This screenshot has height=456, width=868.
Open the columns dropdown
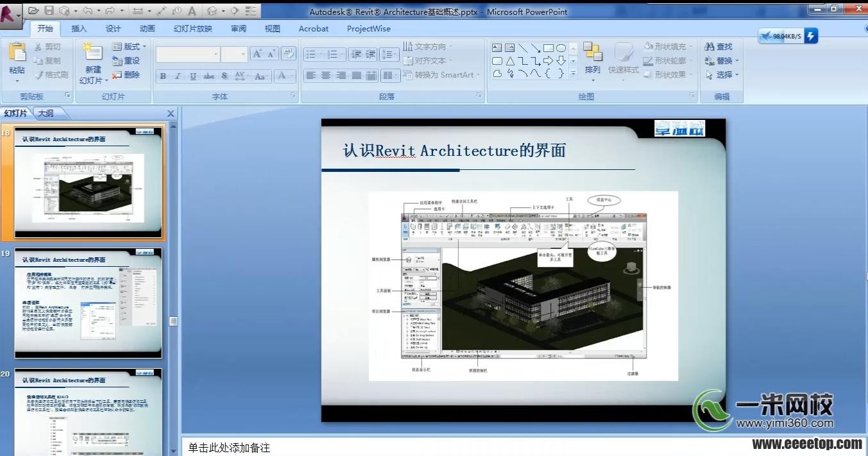[x=390, y=76]
